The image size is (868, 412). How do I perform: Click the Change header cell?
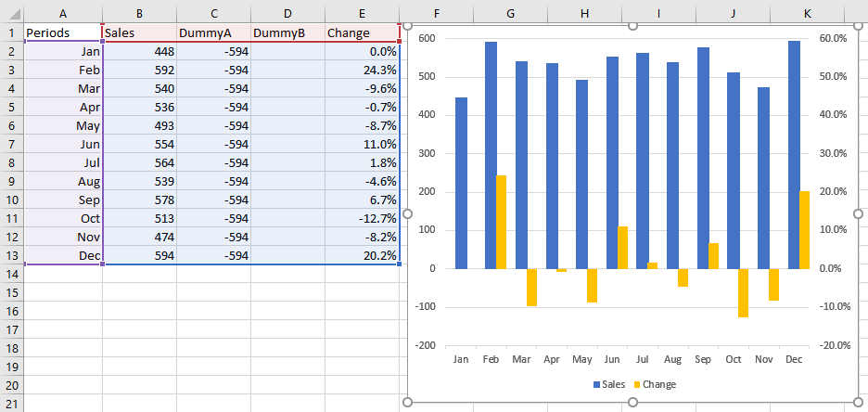[362, 32]
